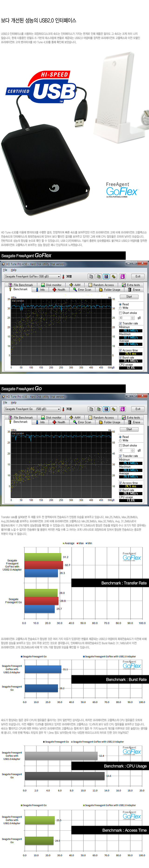Select Write radio button in GoFlex window

point(120,308)
